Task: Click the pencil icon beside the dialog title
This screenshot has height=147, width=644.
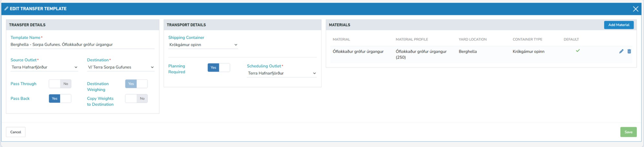Action: click(6, 9)
